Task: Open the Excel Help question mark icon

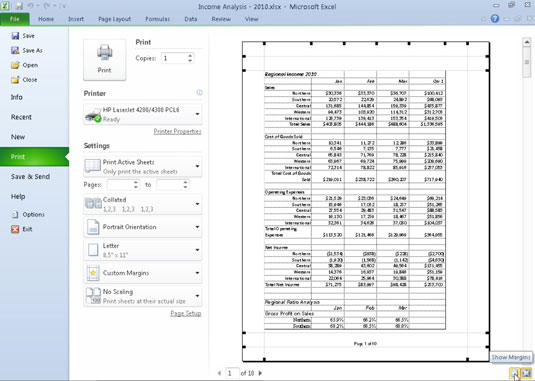Action: (495, 19)
